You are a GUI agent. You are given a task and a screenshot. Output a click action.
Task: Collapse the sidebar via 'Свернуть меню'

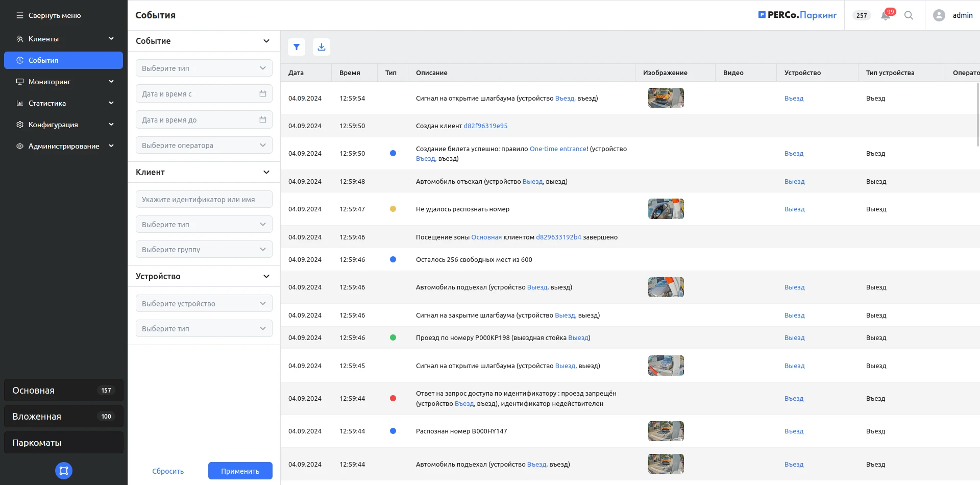[49, 15]
